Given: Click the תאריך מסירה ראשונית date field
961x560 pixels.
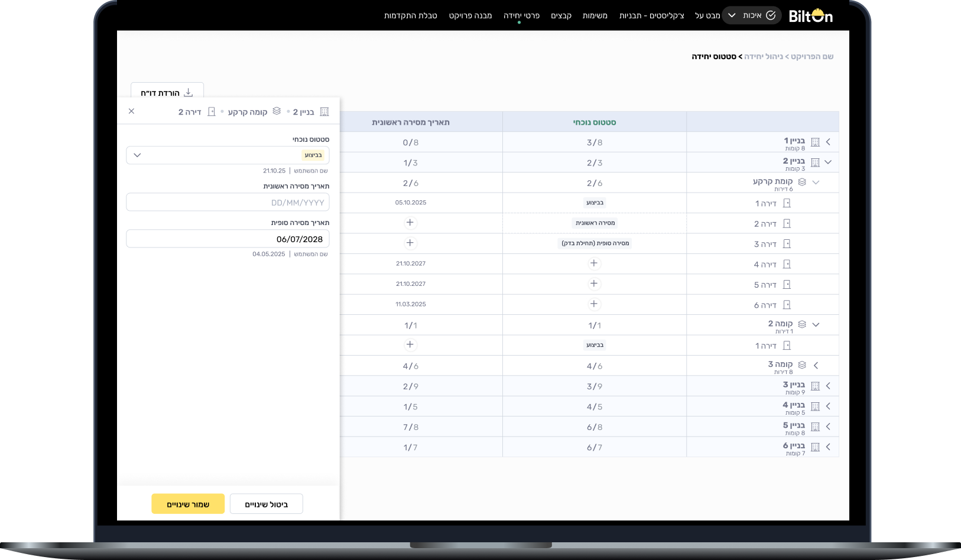Looking at the screenshot, I should click(x=228, y=203).
